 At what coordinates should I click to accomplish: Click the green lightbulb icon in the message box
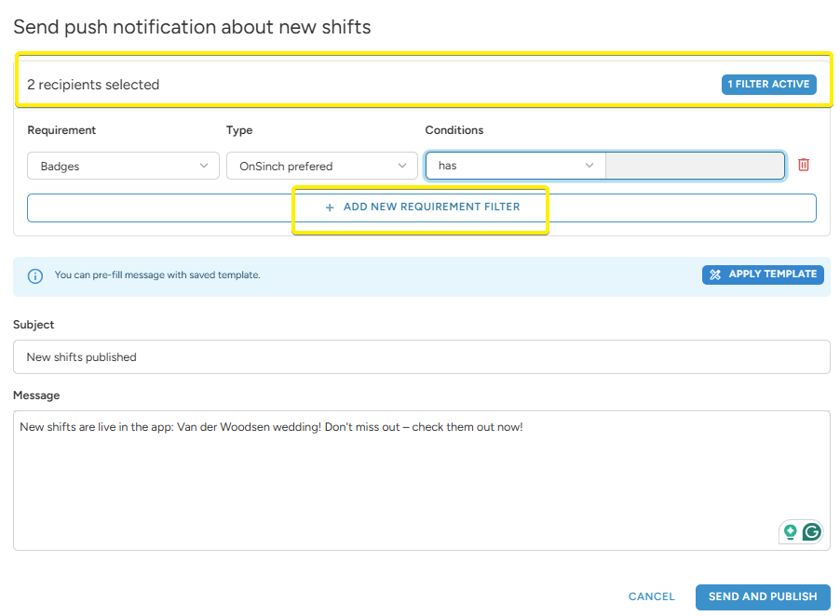pyautogui.click(x=791, y=531)
